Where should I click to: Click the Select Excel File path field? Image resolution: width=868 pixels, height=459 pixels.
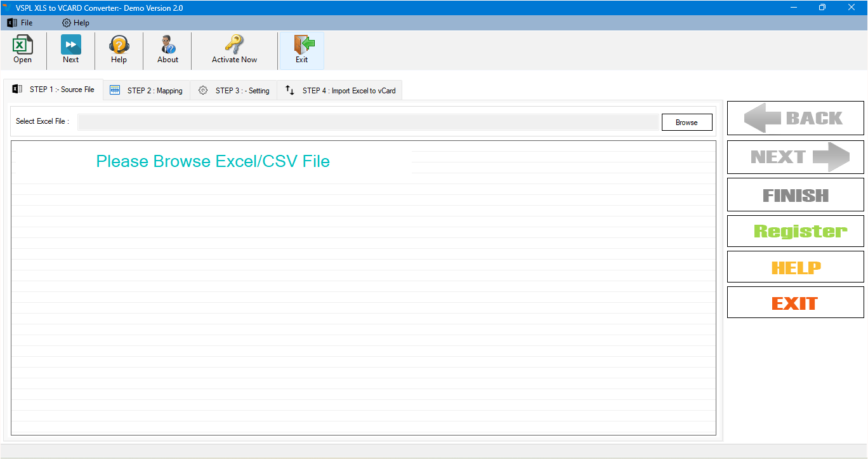point(368,123)
